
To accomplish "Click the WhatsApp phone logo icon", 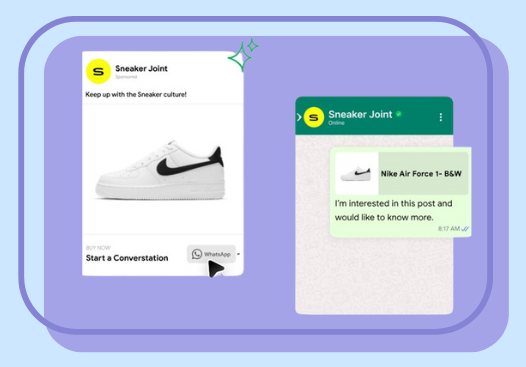I will (x=197, y=254).
